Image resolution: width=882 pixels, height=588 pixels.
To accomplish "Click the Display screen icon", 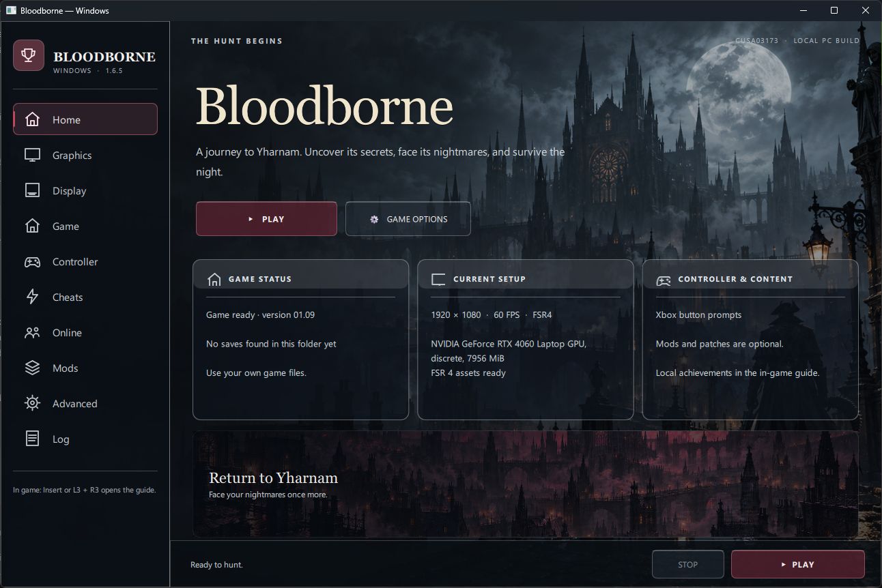I will [32, 190].
